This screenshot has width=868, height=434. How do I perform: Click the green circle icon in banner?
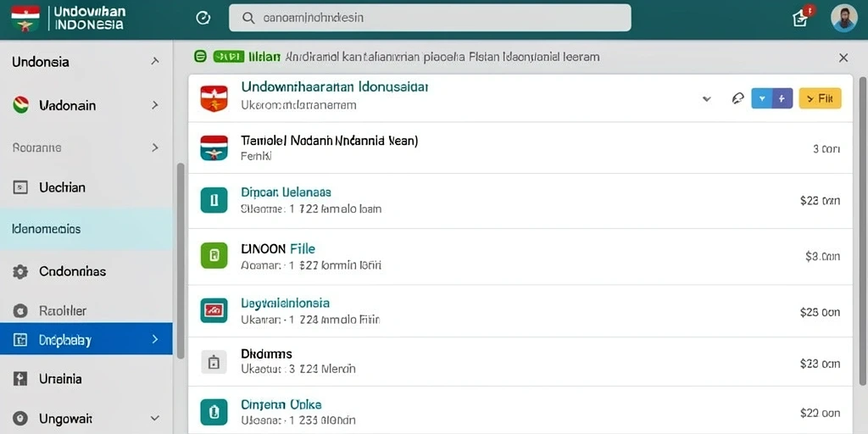pyautogui.click(x=200, y=57)
